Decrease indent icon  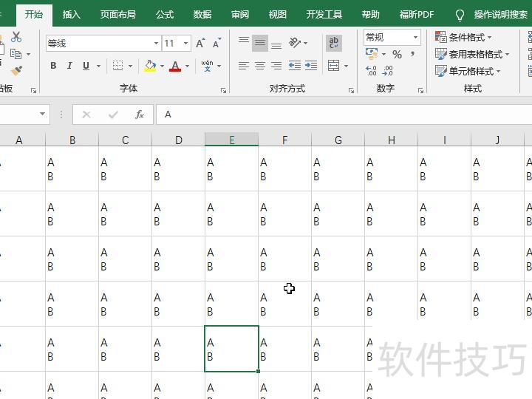coord(295,66)
